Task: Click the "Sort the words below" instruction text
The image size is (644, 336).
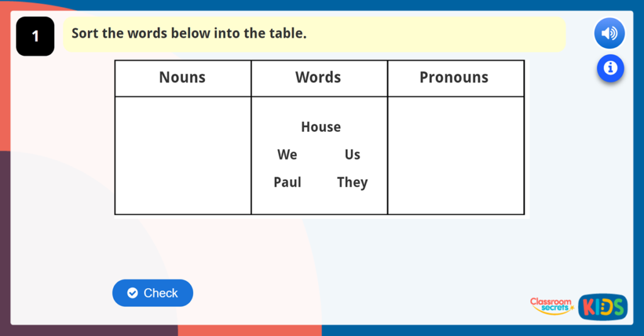Action: tap(189, 33)
